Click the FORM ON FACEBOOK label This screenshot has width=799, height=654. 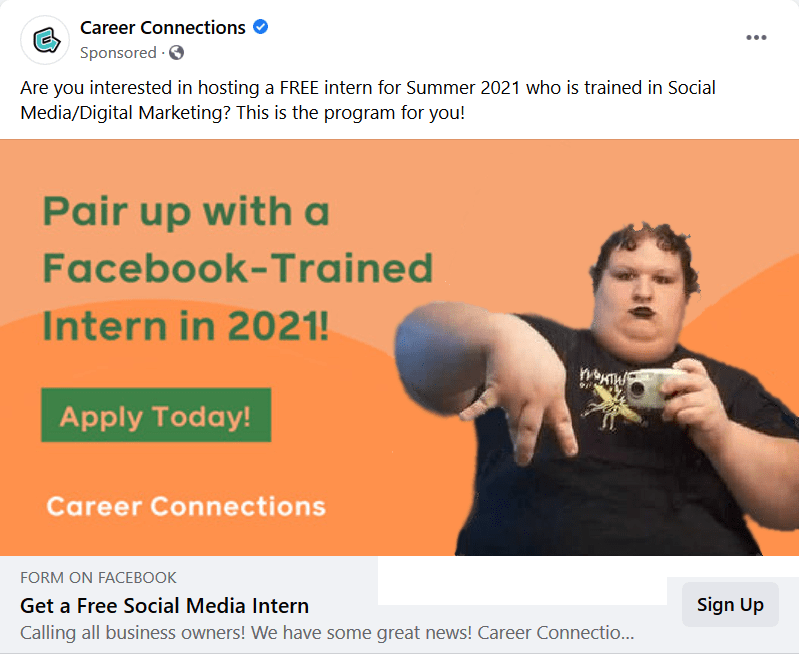click(98, 577)
